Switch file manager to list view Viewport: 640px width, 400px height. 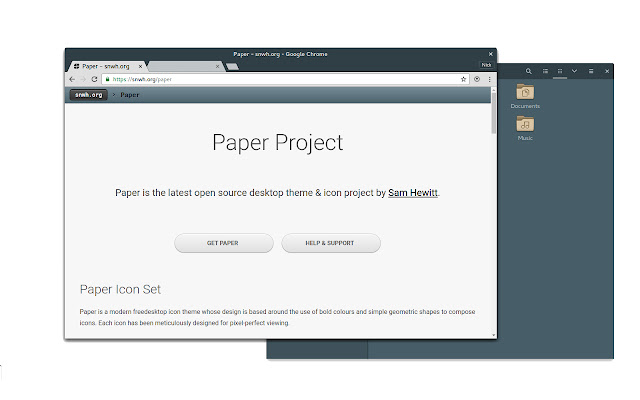[x=545, y=71]
